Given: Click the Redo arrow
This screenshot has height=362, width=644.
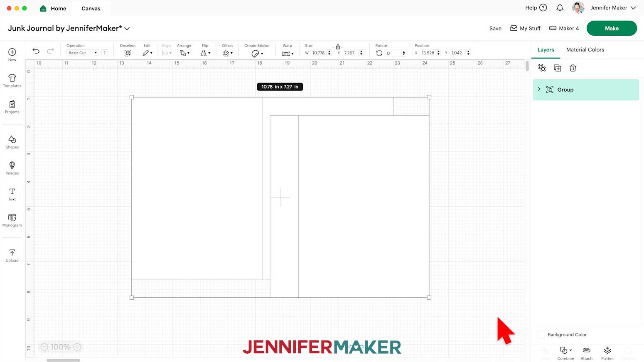Looking at the screenshot, I should click(50, 51).
